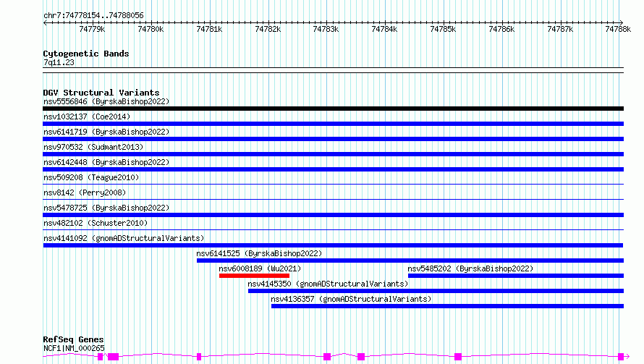Viewport: 644px width, 364px height.
Task: Open nsv6142448 (ByrskaBishop2022) entry
Action: pos(106,162)
